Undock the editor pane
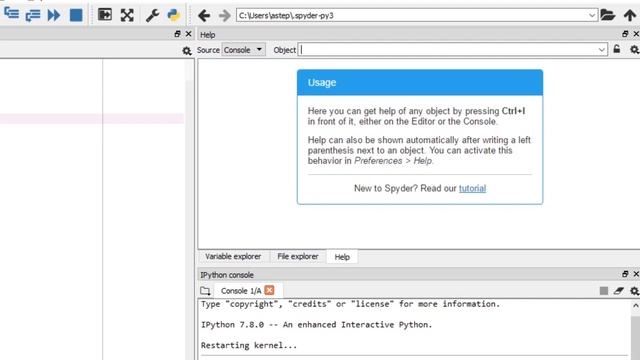This screenshot has width=640, height=360. [x=177, y=34]
